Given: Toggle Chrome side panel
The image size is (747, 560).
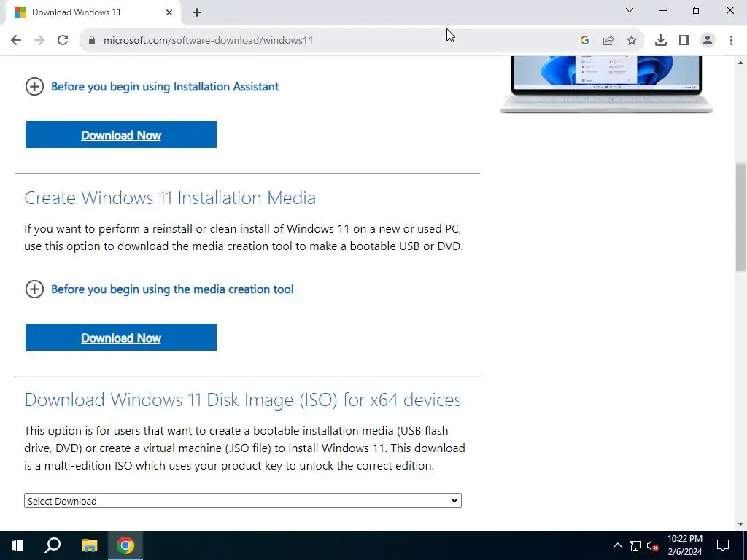Looking at the screenshot, I should point(684,41).
